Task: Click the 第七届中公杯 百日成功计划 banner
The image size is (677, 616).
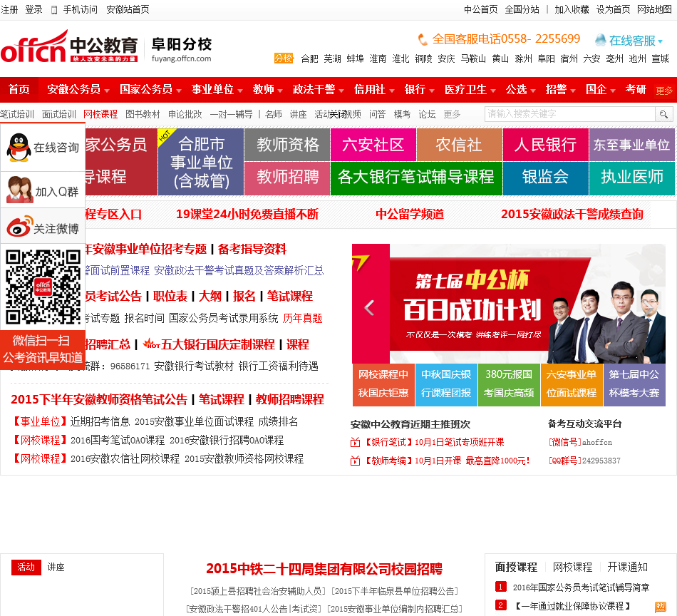Action: pos(509,303)
